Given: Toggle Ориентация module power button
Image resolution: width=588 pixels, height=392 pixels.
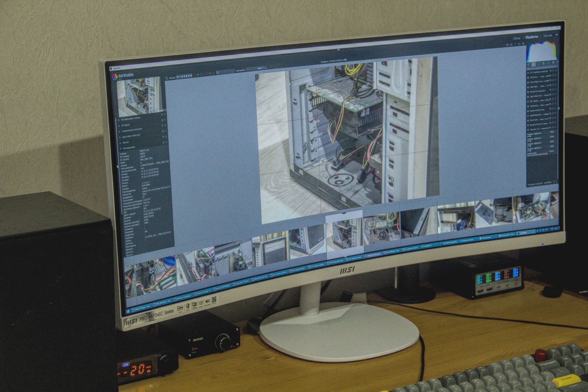Looking at the screenshot, I should (x=528, y=111).
